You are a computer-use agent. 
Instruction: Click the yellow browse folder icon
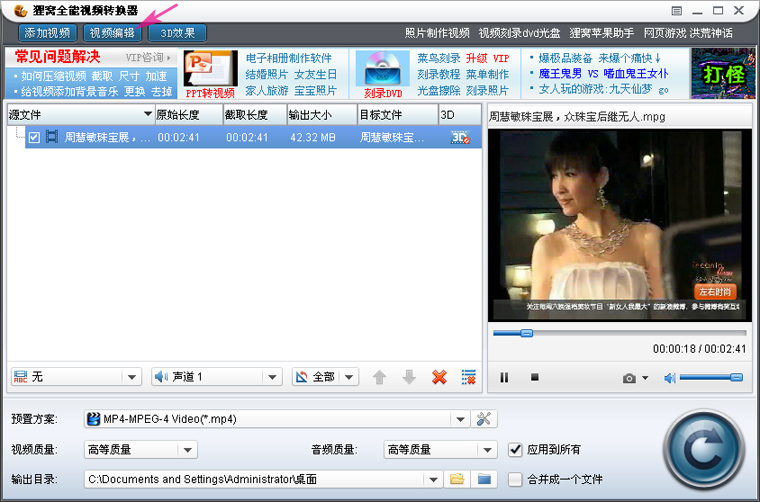(457, 480)
